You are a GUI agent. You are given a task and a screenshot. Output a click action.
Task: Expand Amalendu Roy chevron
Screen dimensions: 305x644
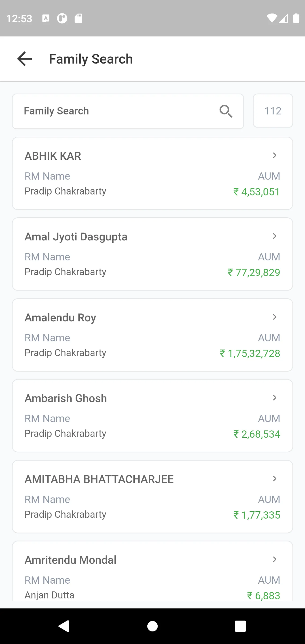(x=275, y=317)
